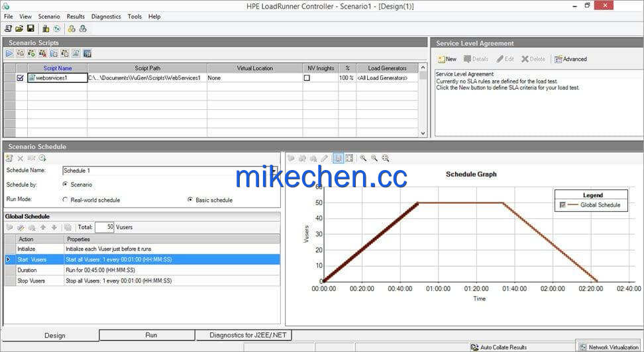644x352 pixels.
Task: Click the Move Action Down arrow icon
Action: (x=54, y=228)
